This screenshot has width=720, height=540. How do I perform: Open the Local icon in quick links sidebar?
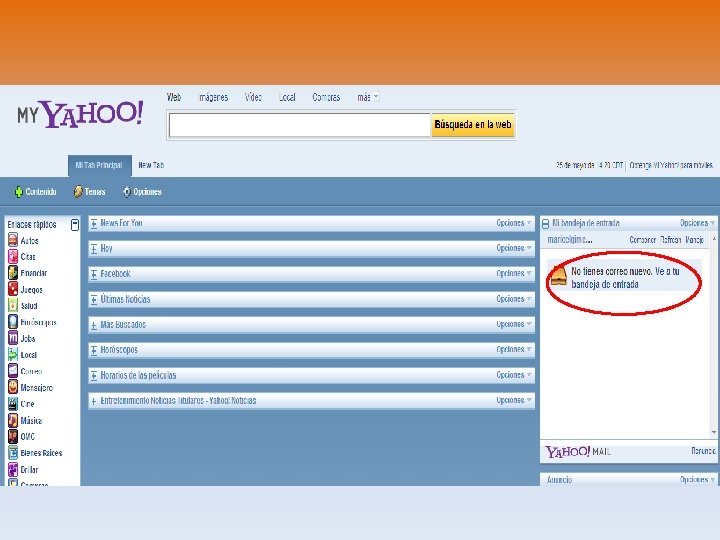coord(13,354)
